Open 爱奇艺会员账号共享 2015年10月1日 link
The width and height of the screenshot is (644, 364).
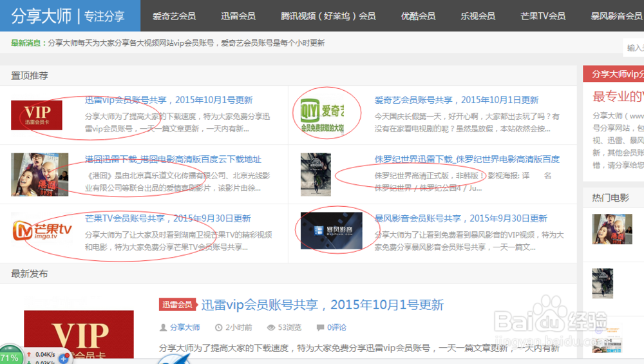pyautogui.click(x=457, y=100)
